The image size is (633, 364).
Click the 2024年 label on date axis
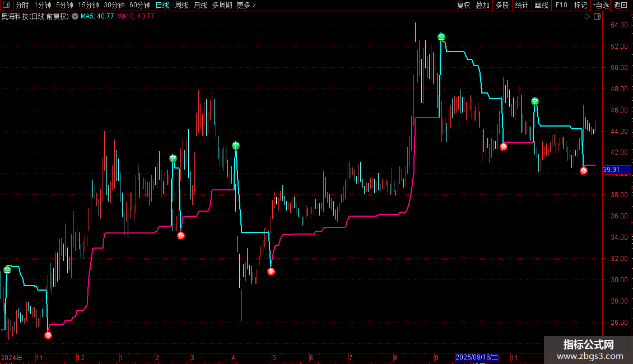(x=12, y=357)
